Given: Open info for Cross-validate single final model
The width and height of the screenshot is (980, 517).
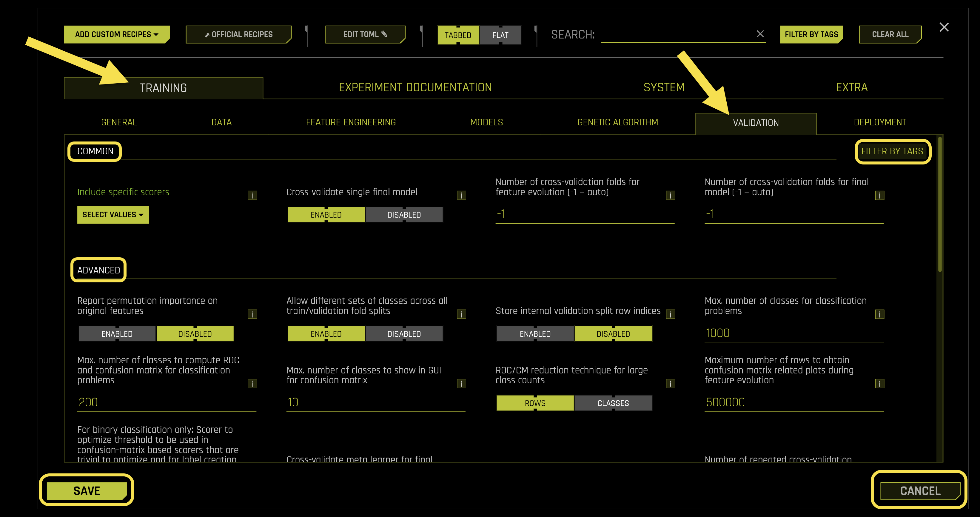Looking at the screenshot, I should (x=461, y=195).
